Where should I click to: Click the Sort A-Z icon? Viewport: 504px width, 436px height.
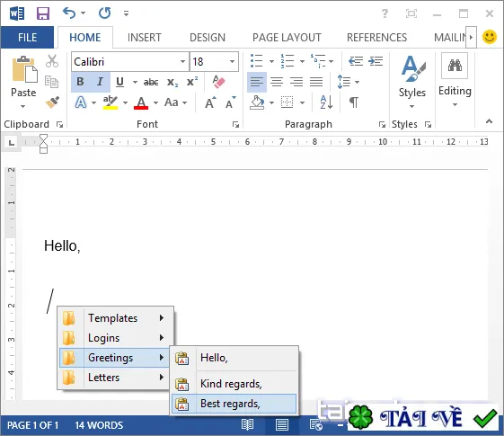point(326,102)
